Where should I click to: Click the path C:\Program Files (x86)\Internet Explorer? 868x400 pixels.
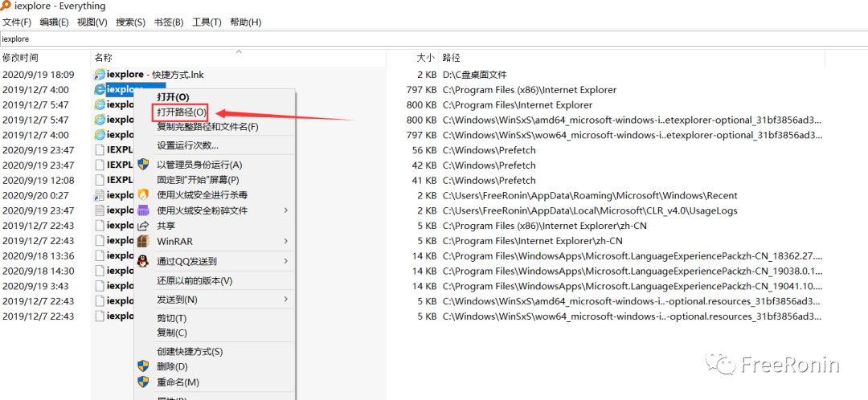(530, 90)
